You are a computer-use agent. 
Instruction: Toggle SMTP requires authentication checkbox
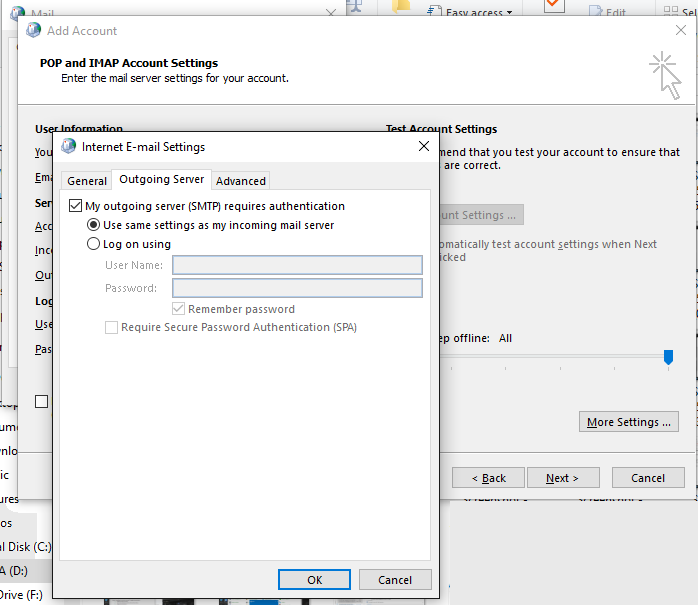pos(76,206)
